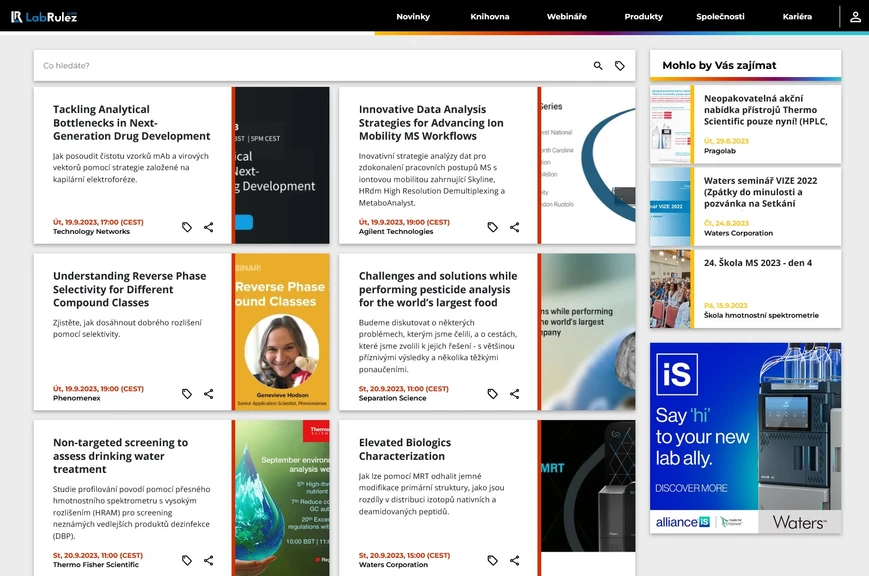
Task: Share the Innovative Data Analysis Strategies webinar
Action: coord(514,227)
